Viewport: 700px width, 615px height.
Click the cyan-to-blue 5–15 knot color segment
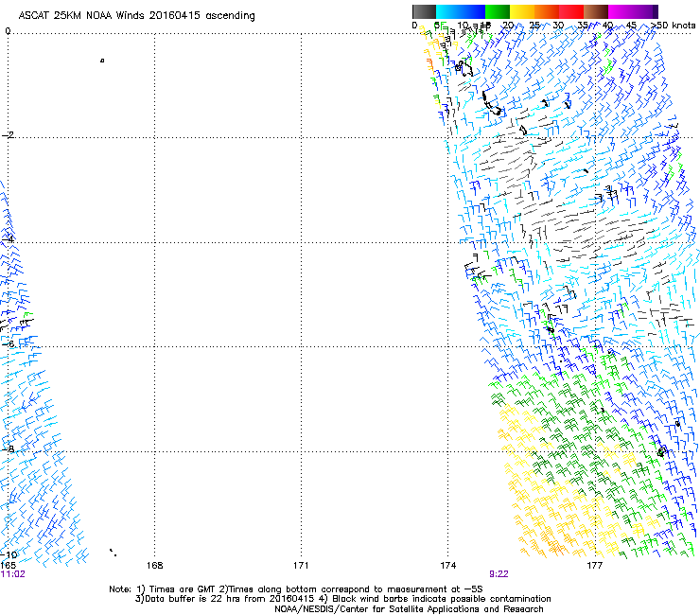tap(461, 11)
